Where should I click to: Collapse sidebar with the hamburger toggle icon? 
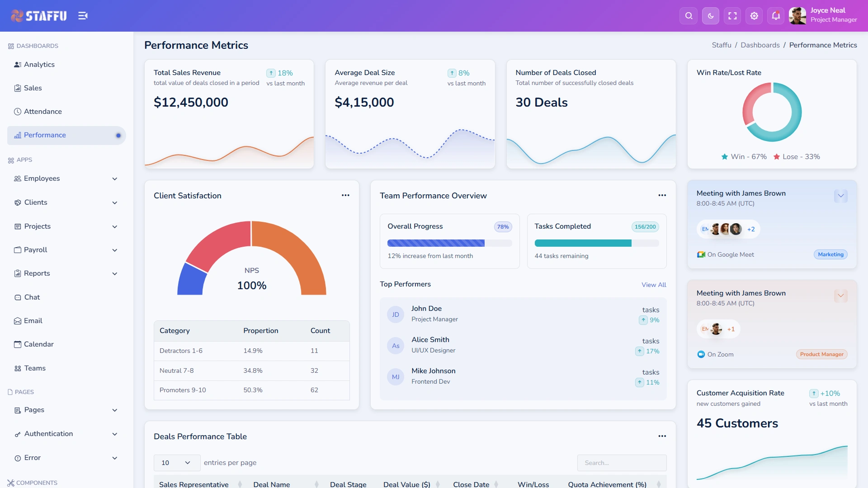click(x=83, y=16)
